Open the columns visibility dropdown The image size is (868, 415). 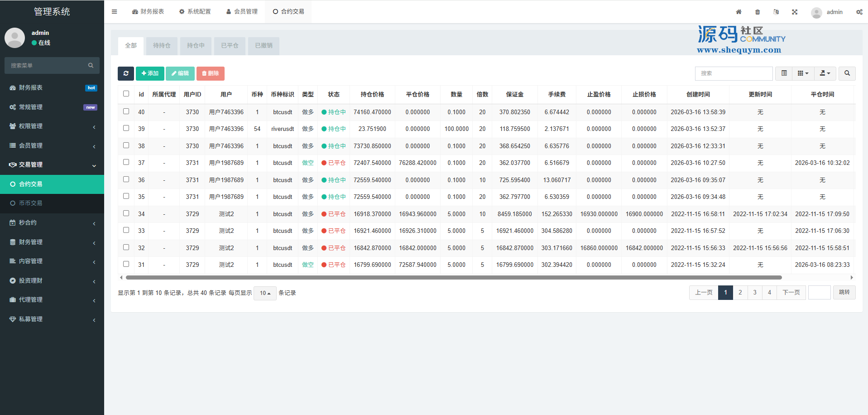[x=803, y=73]
